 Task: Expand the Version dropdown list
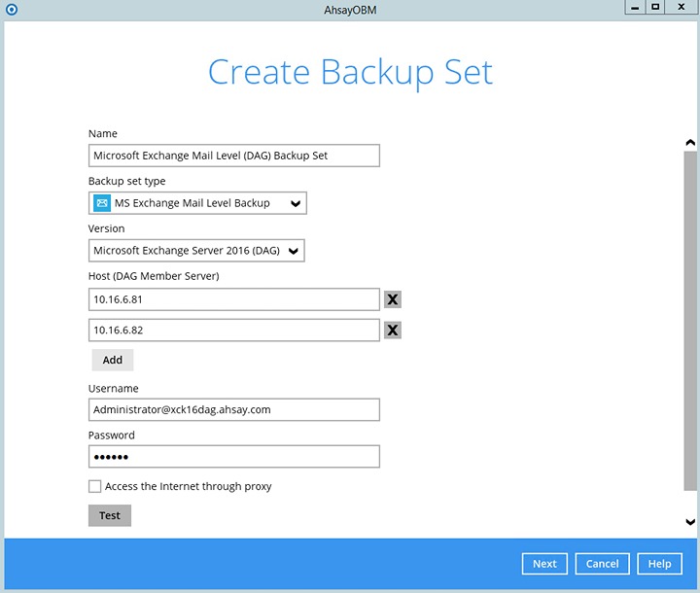point(197,251)
